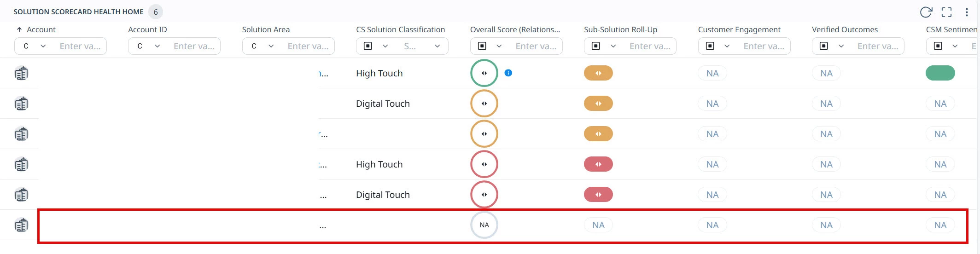This screenshot has width=980, height=254.
Task: Click the NA Overall Score circle
Action: 484,225
